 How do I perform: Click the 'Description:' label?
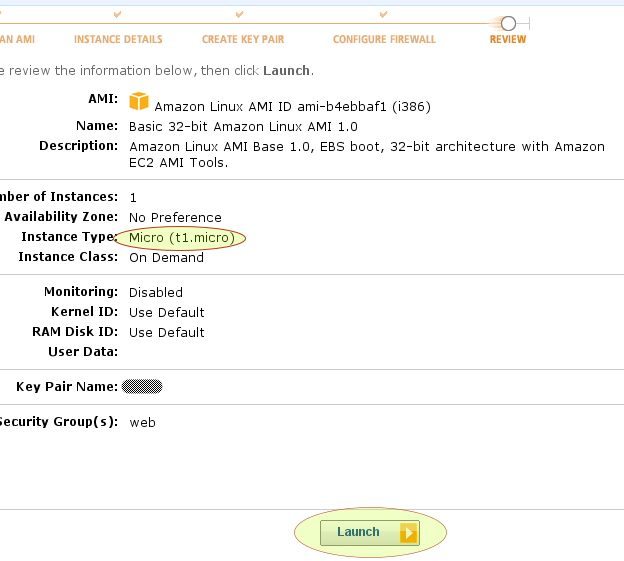(78, 146)
